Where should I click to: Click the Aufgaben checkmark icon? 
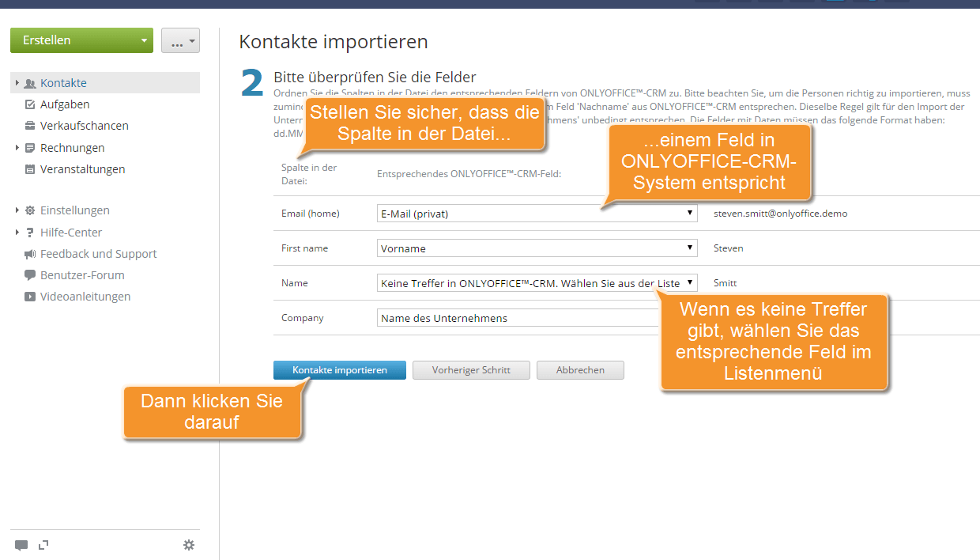tap(30, 104)
